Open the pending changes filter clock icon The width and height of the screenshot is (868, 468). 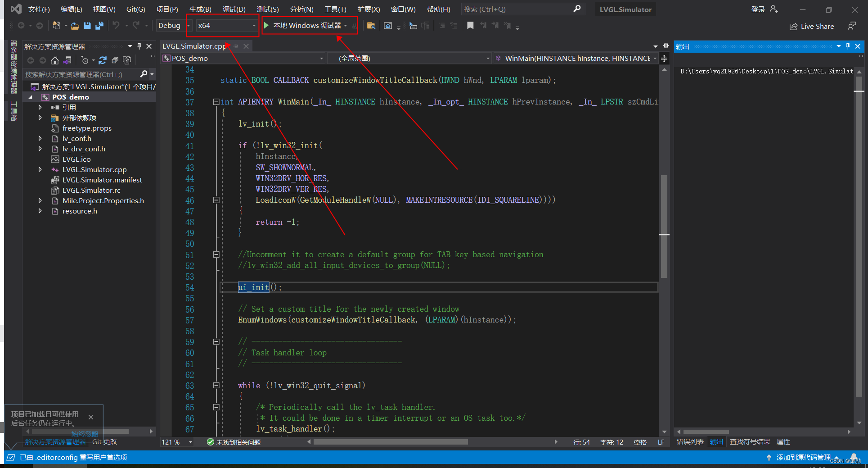click(85, 60)
